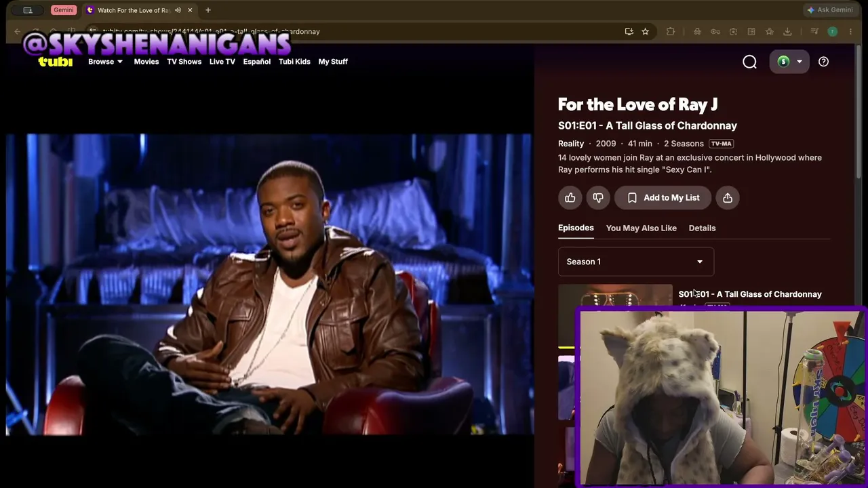The width and height of the screenshot is (868, 488).
Task: Click the Gemini tab group label
Action: click(x=63, y=10)
